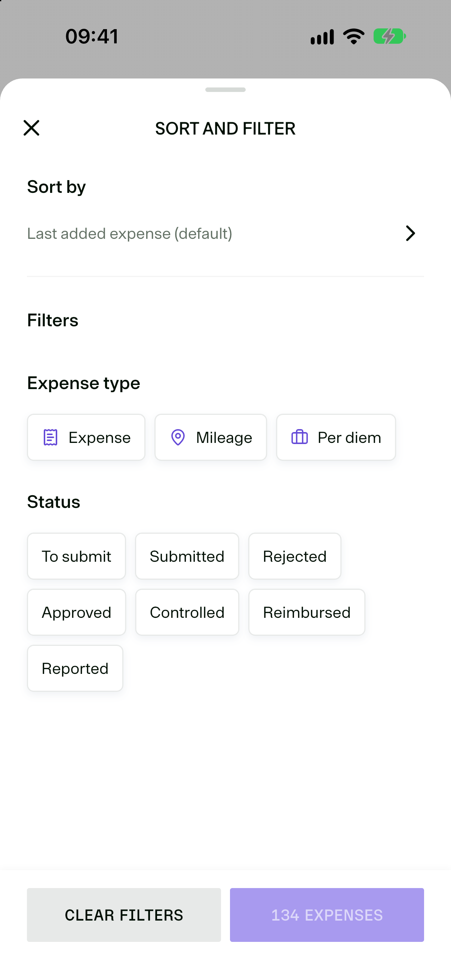The image size is (451, 980).
Task: Tap the Filters heading
Action: click(x=52, y=320)
